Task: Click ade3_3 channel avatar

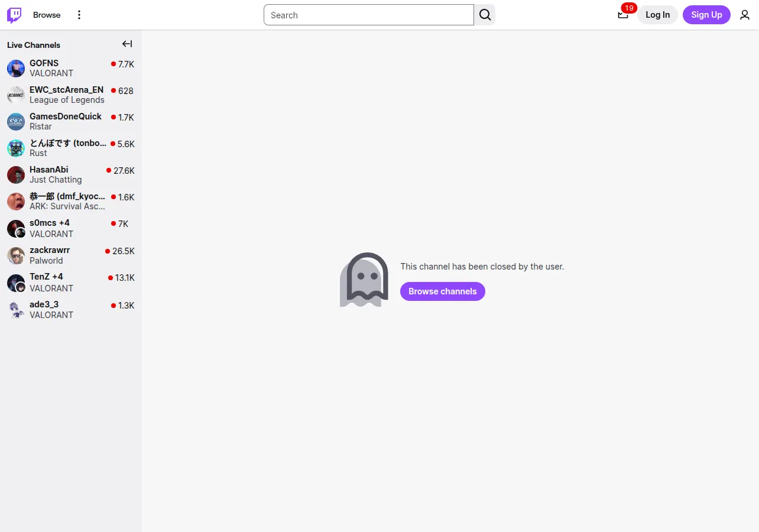Action: (16, 310)
